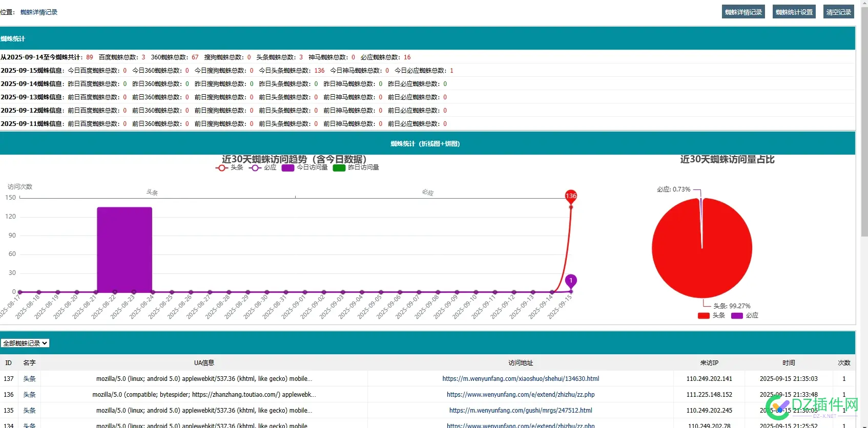The height and width of the screenshot is (428, 868).
Task: Open the 全部蜘蛛记录 filter dropdown
Action: point(25,343)
